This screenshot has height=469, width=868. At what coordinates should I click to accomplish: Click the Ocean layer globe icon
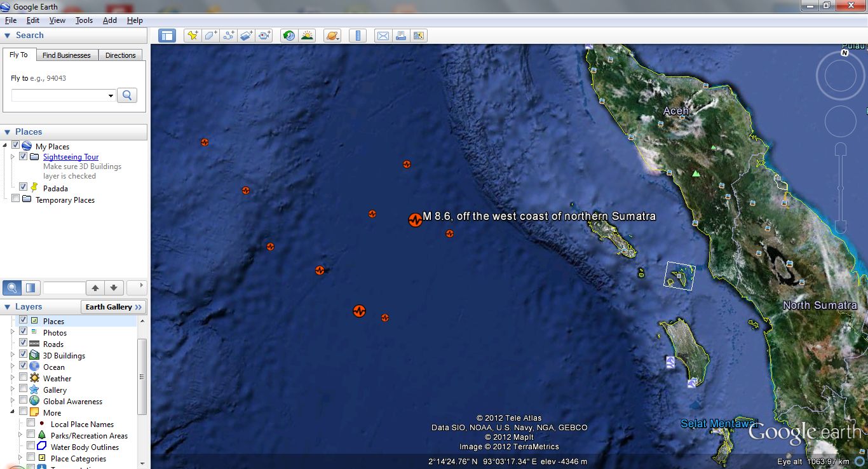click(34, 367)
